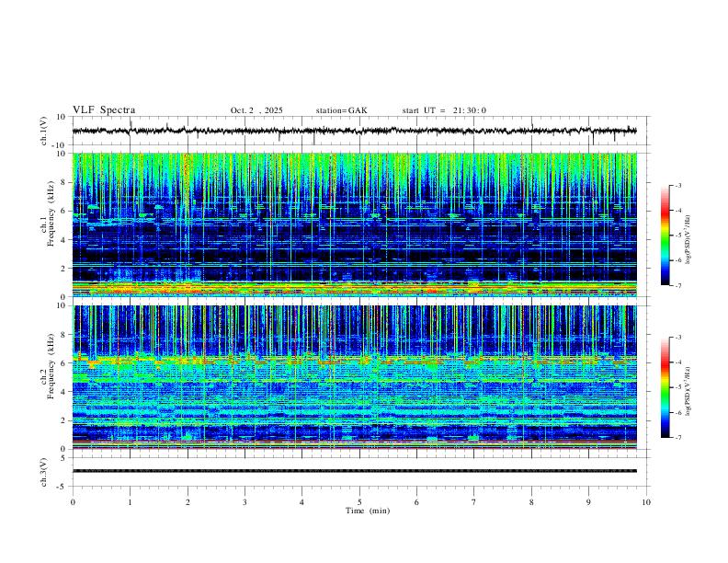This screenshot has height=563, width=728.
Task: Click tick label "2" on the Time axis
Action: tap(188, 502)
